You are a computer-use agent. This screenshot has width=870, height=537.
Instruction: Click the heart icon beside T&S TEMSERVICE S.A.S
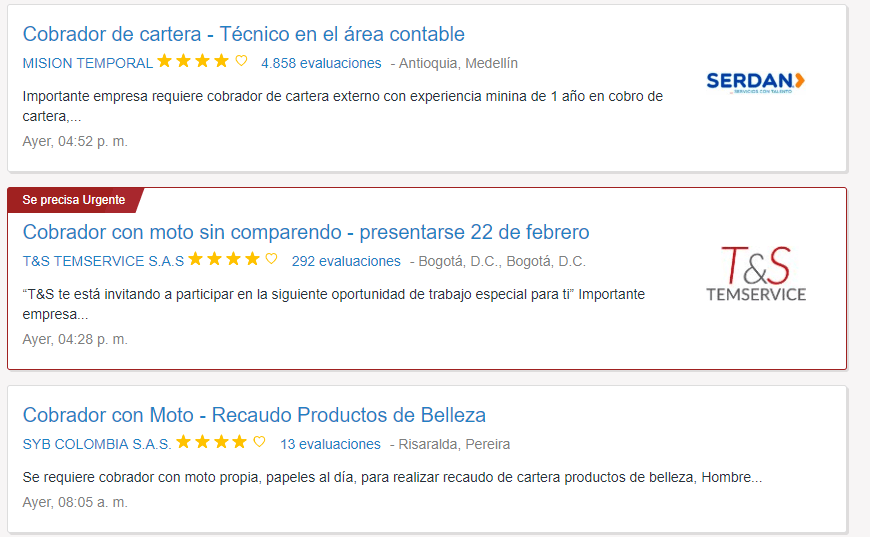coord(271,259)
